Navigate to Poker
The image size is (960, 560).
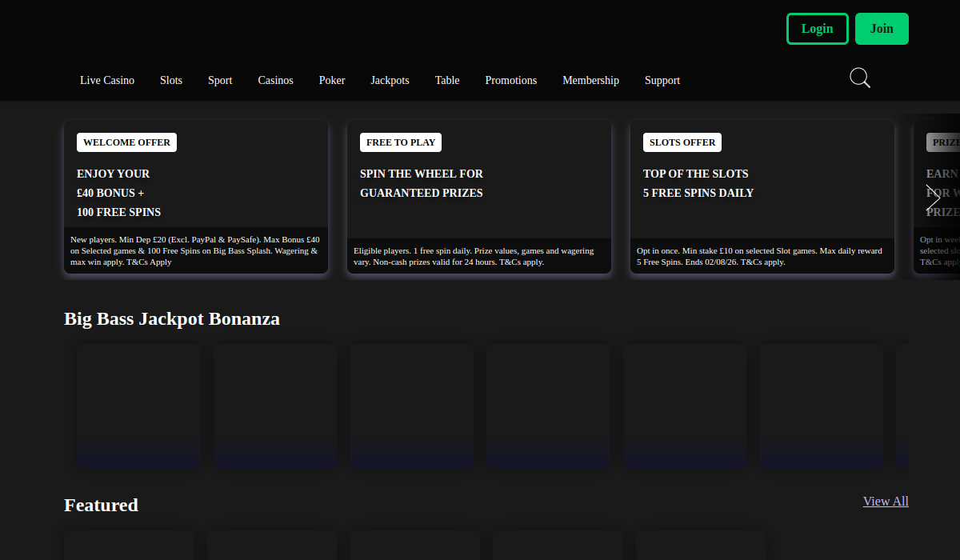[332, 80]
